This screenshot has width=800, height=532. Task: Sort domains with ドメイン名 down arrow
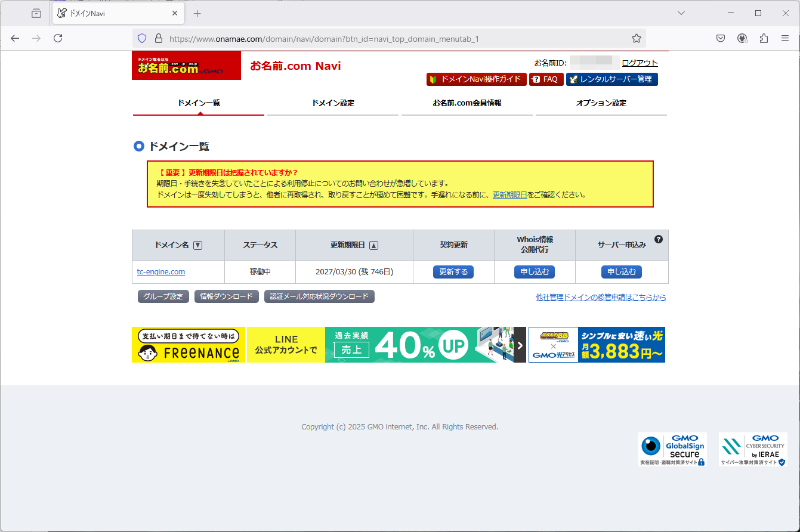tap(198, 245)
